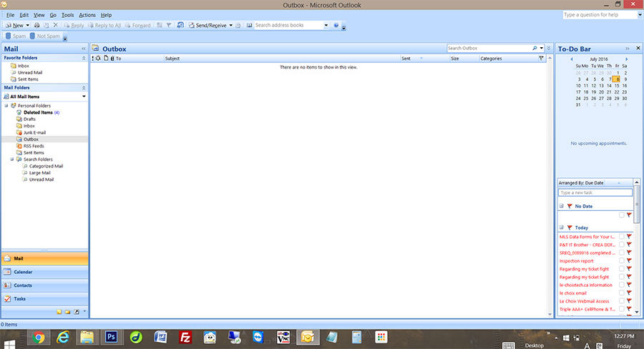The height and width of the screenshot is (349, 644).
Task: Click the Send/Receive button
Action: [x=208, y=26]
